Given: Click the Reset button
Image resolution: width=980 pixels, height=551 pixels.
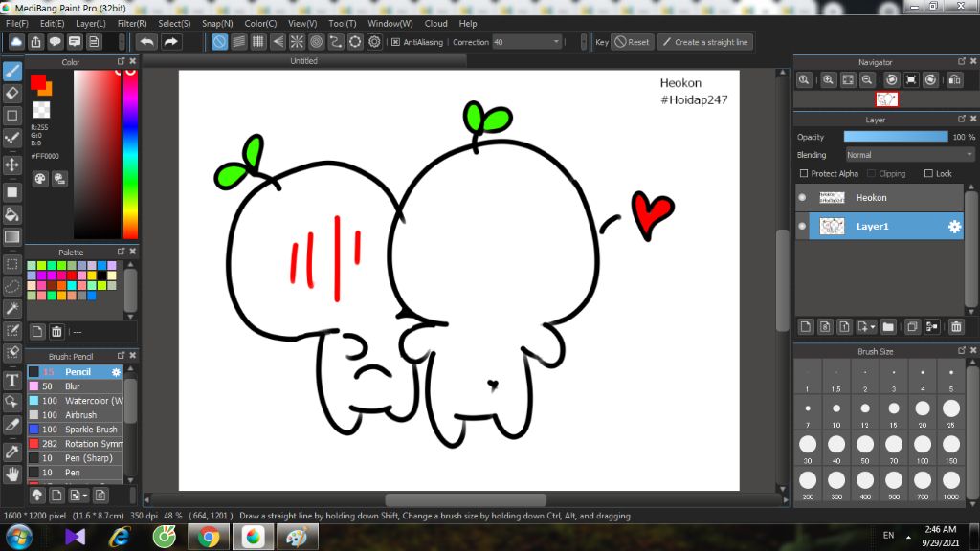Looking at the screenshot, I should 632,42.
